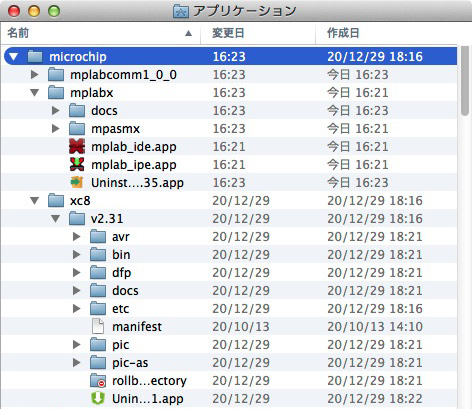Screen dimensions: 472x409
Task: Expand the avr folder
Action: click(x=77, y=236)
